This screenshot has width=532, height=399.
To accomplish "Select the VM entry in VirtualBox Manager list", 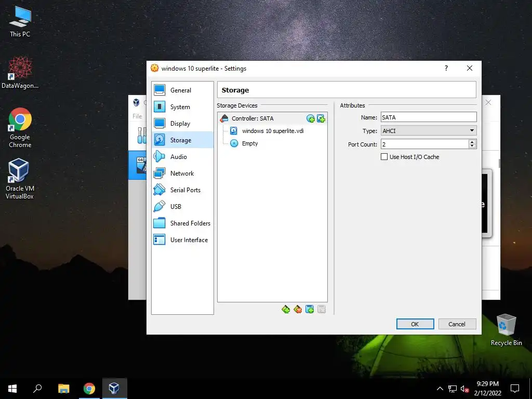I will point(138,165).
